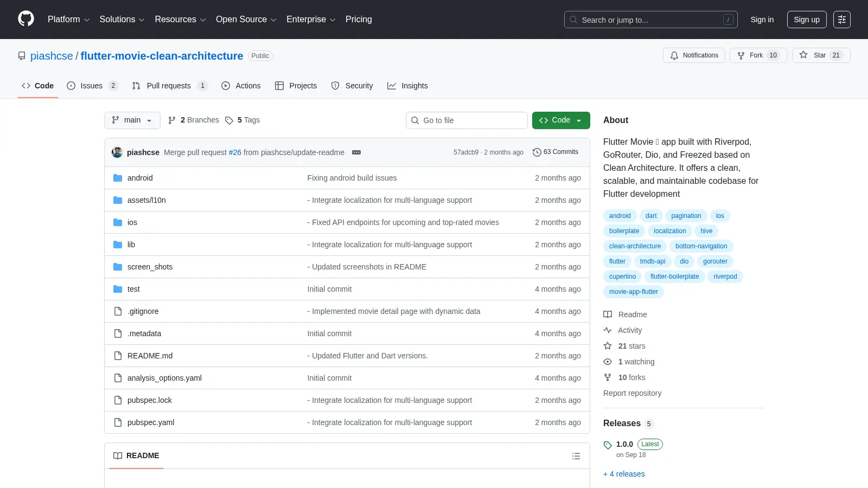Star this repository

pyautogui.click(x=821, y=55)
